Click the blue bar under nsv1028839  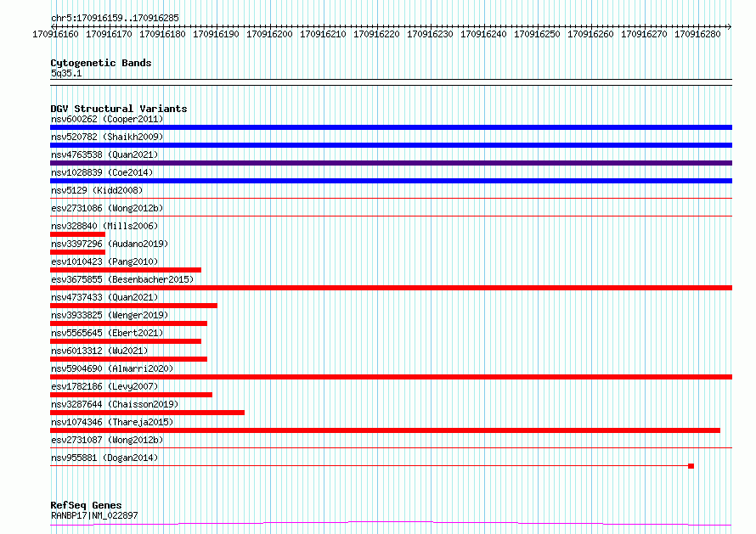[391, 181]
